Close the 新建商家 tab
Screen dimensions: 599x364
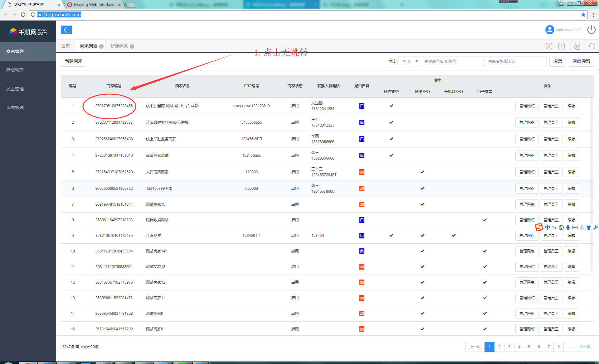pyautogui.click(x=132, y=46)
